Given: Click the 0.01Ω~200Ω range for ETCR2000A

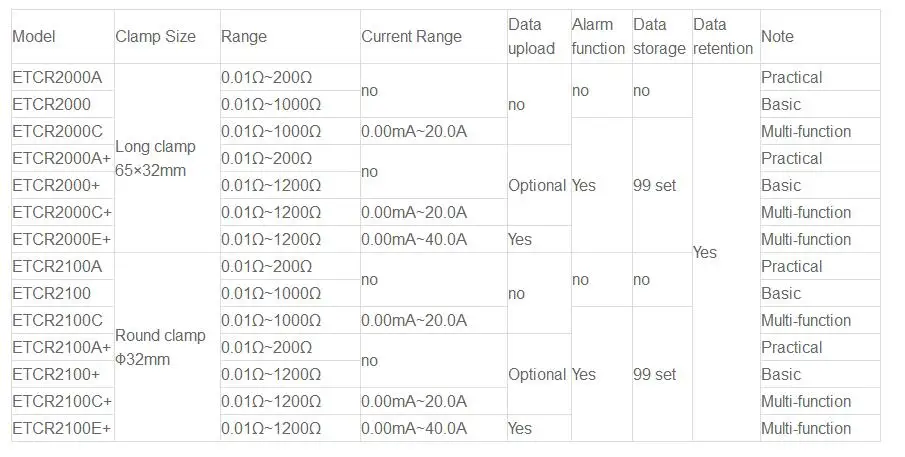Looking at the screenshot, I should (267, 77).
